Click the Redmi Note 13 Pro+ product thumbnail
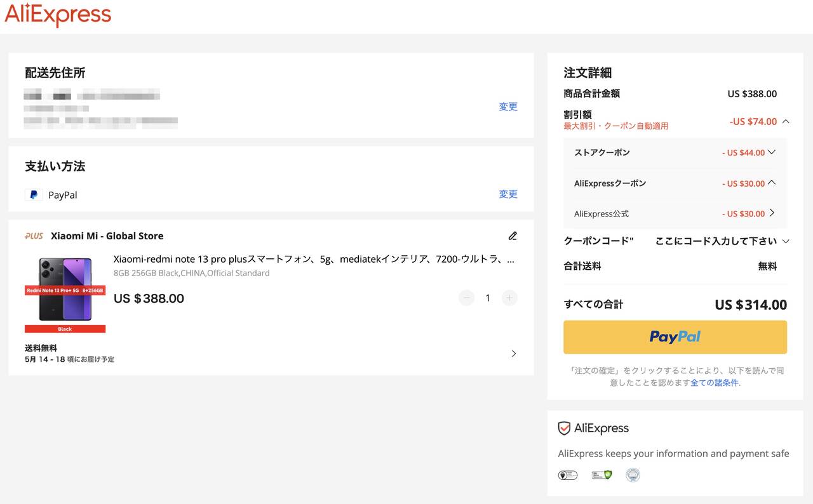Viewport: 813px width, 504px height. [x=65, y=292]
